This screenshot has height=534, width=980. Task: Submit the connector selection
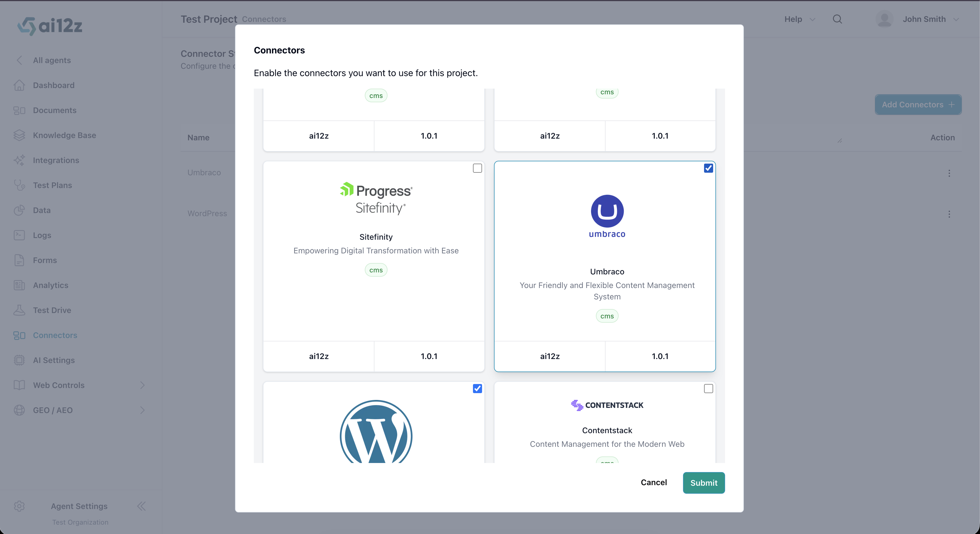pyautogui.click(x=704, y=483)
